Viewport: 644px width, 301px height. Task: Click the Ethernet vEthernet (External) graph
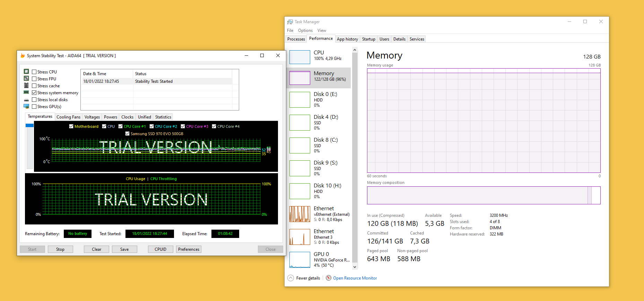tap(299, 214)
